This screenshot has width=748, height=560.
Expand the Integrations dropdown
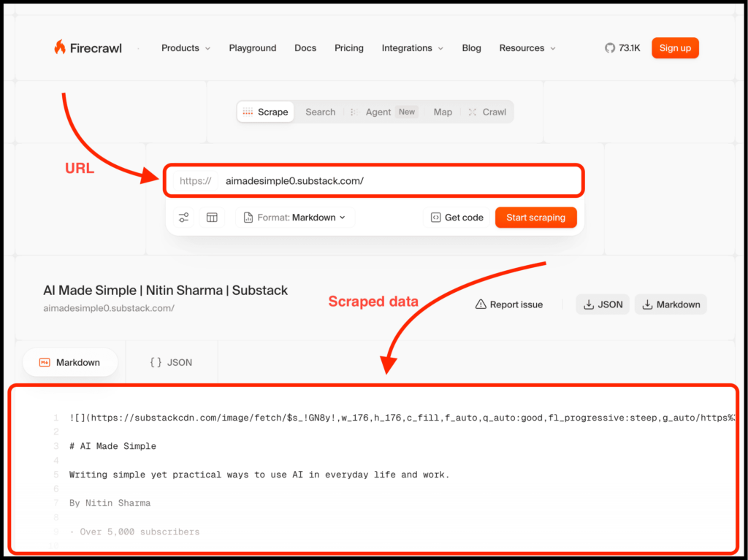[412, 48]
